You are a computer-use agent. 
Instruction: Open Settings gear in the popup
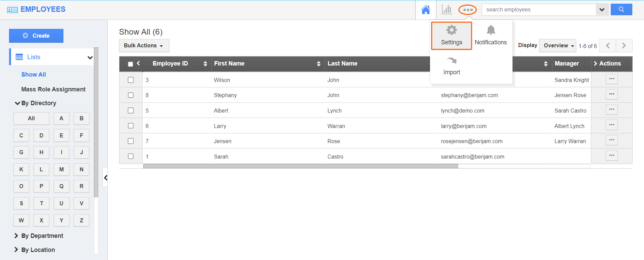(451, 36)
